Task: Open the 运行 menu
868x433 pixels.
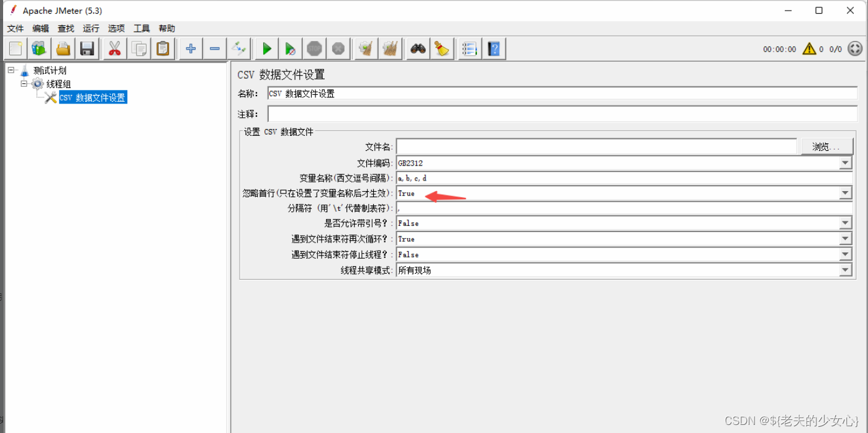Action: [x=91, y=29]
